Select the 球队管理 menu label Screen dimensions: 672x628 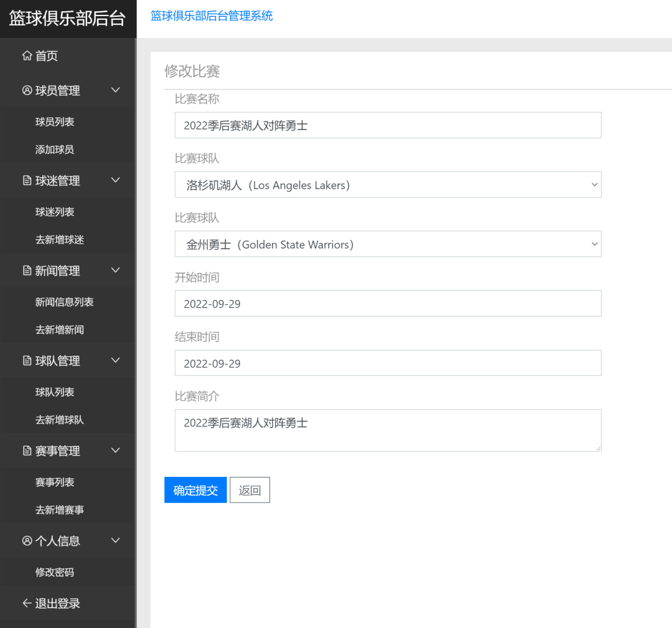[57, 361]
